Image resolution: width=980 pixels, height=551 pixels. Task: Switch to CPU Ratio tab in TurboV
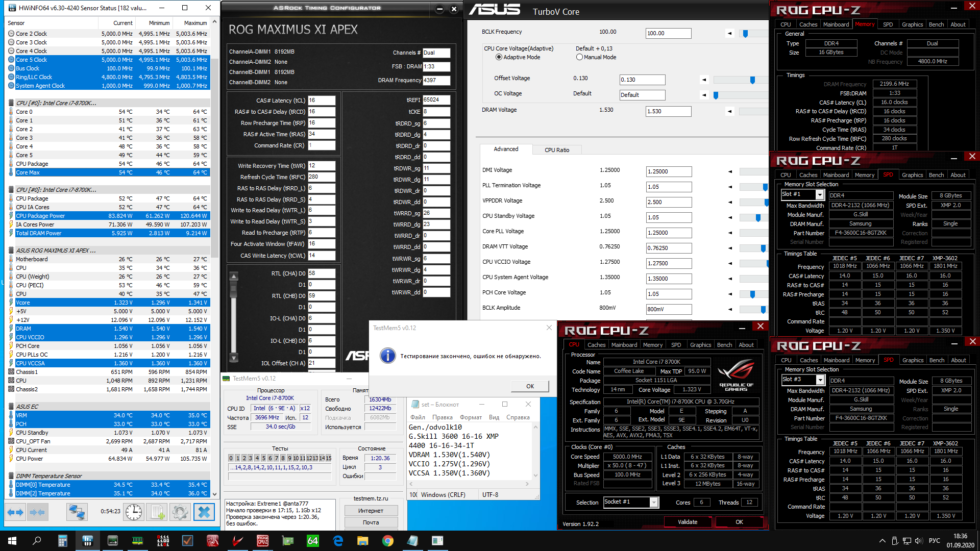point(556,150)
